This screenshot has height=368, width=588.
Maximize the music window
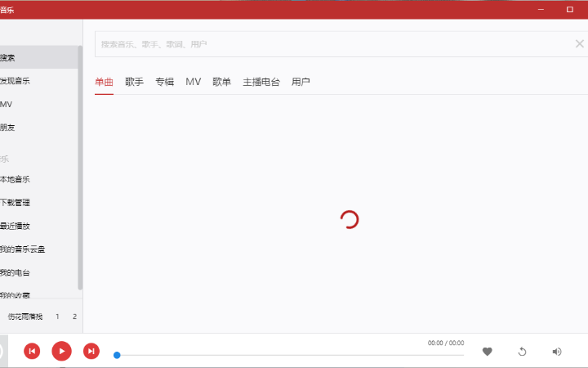click(570, 9)
